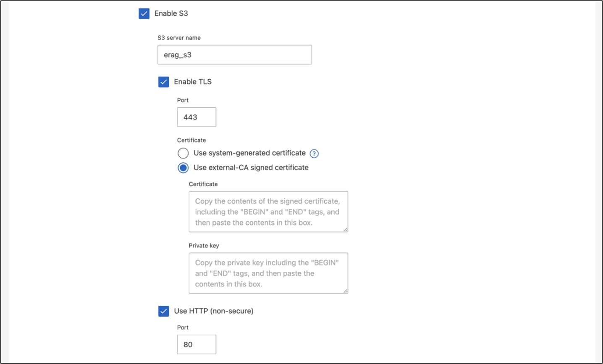The width and height of the screenshot is (603, 364).
Task: Focus the TLS port field showing 443
Action: (197, 117)
